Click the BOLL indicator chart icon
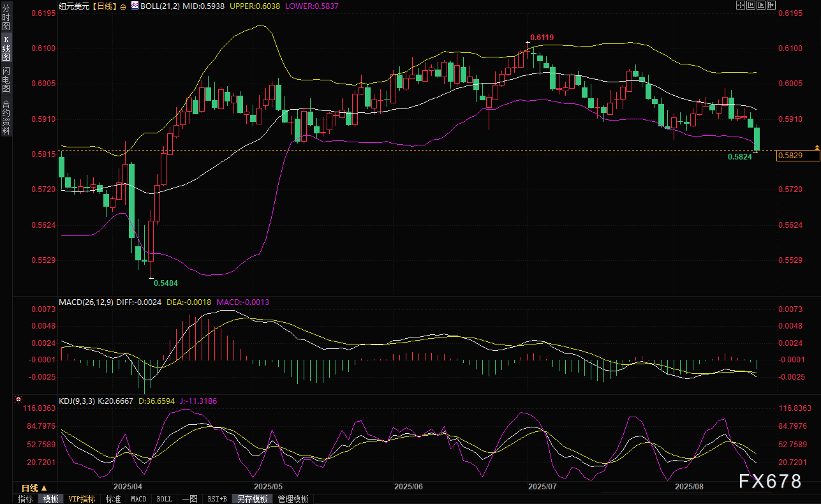 click(135, 5)
